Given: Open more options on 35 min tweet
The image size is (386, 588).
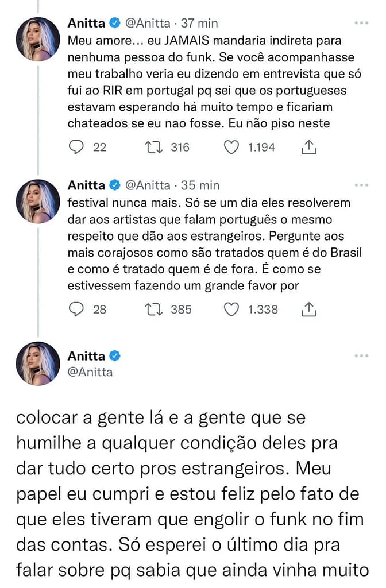Looking at the screenshot, I should tap(361, 185).
